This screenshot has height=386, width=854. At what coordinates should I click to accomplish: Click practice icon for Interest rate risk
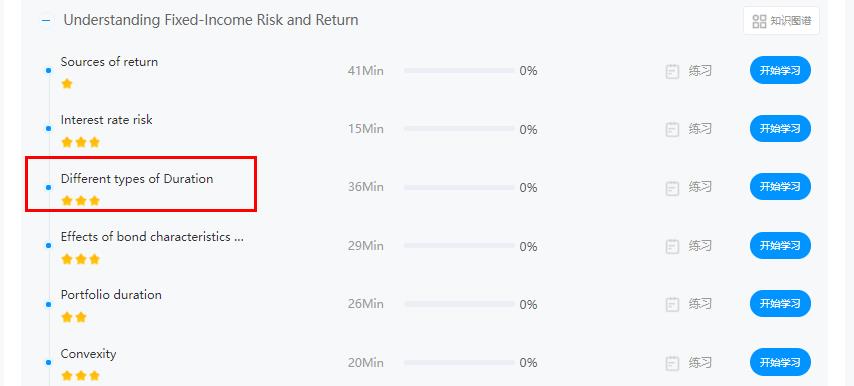click(673, 130)
